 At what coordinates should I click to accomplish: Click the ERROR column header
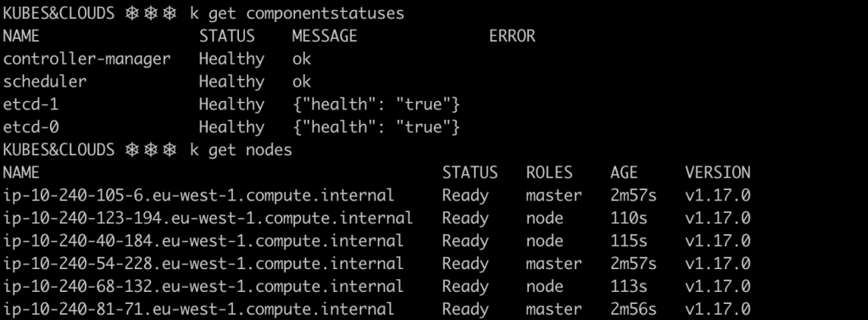[x=512, y=36]
